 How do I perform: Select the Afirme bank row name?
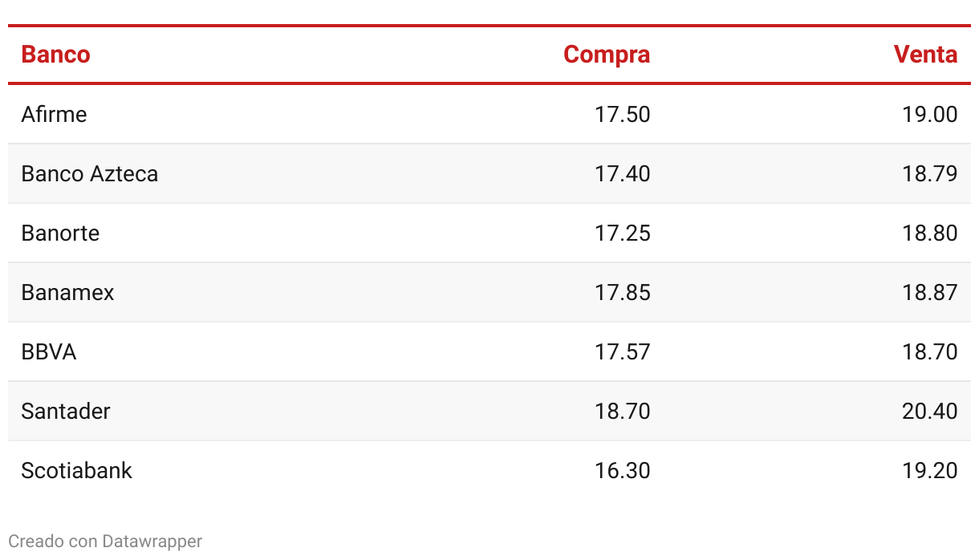click(54, 114)
